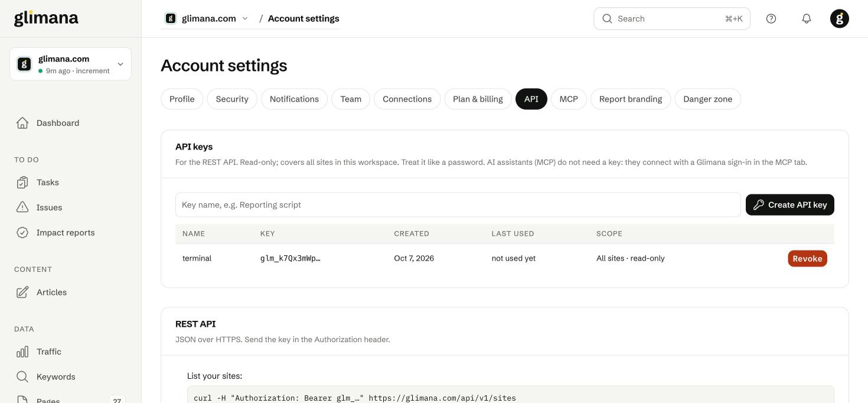Click 'All sites · read-only' scope cell
The image size is (868, 403).
click(x=631, y=258)
